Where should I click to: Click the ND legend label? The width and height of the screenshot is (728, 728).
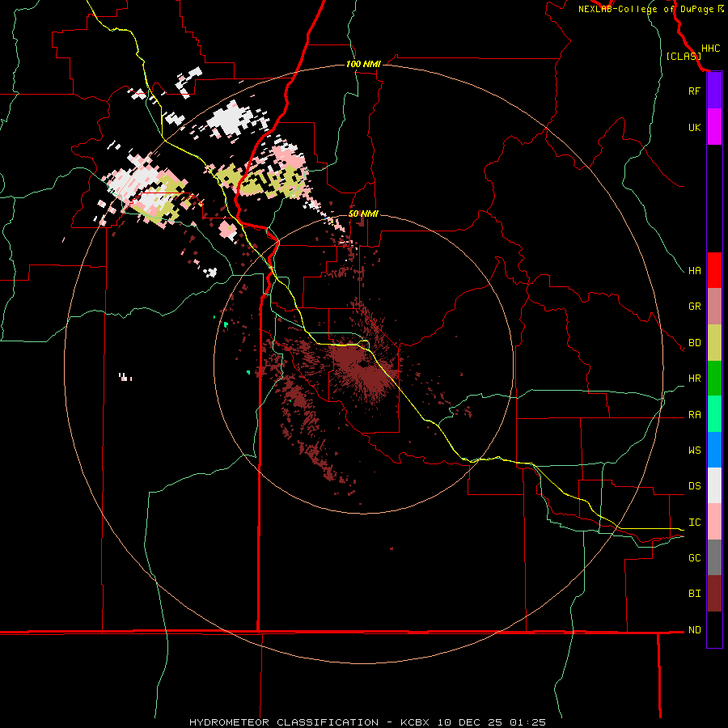[x=694, y=630]
